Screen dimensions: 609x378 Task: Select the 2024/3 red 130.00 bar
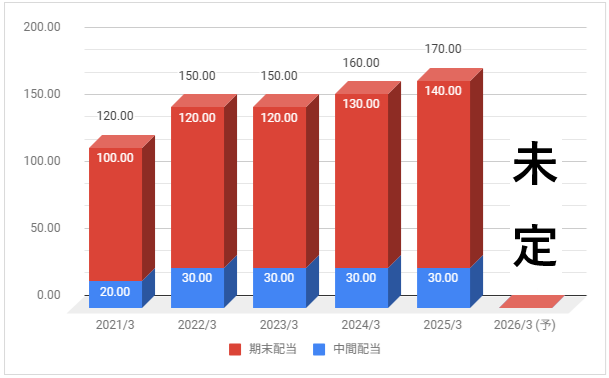[362, 181]
